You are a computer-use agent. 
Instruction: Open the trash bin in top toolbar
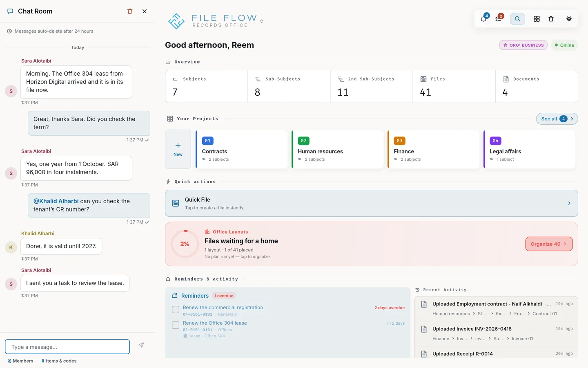pos(551,19)
